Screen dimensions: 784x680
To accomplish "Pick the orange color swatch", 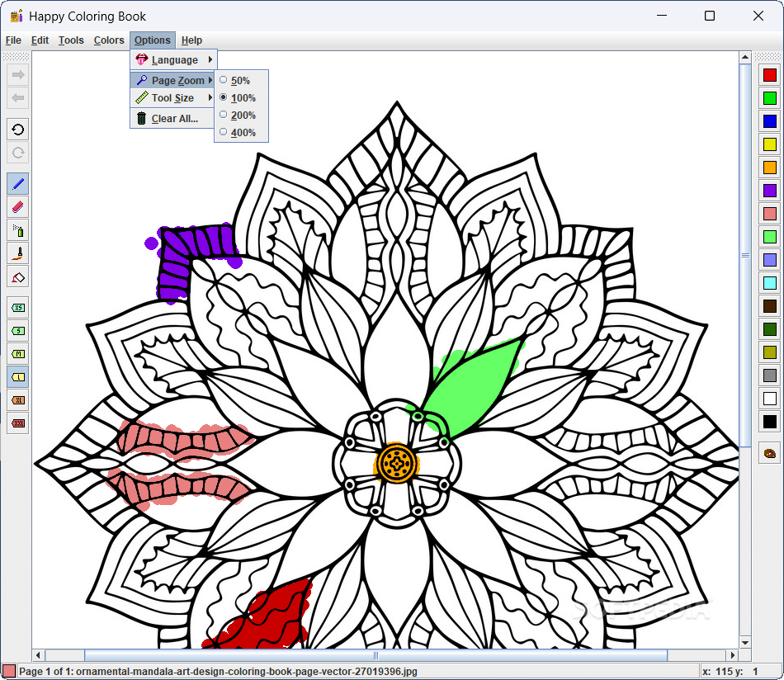I will pyautogui.click(x=769, y=168).
